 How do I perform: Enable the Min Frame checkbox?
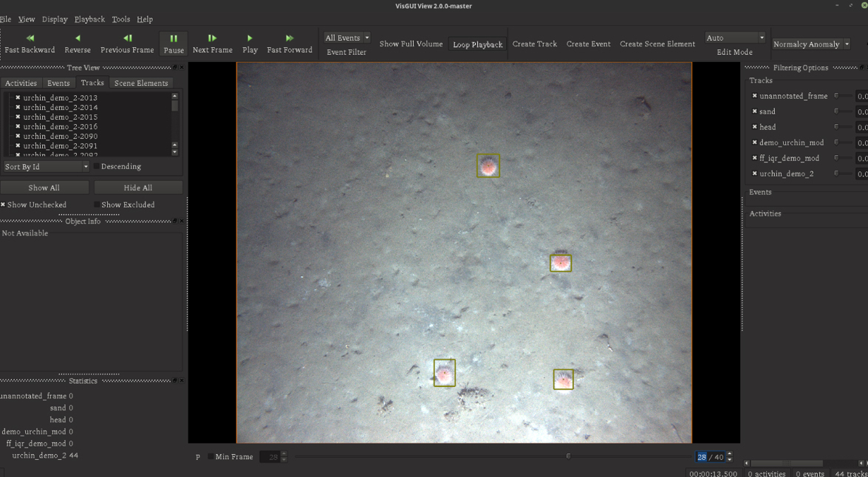coord(211,456)
